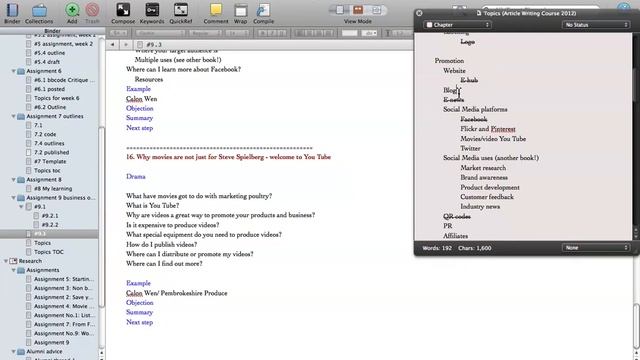
Task: Switch View Mode to single document
Action: [340, 10]
